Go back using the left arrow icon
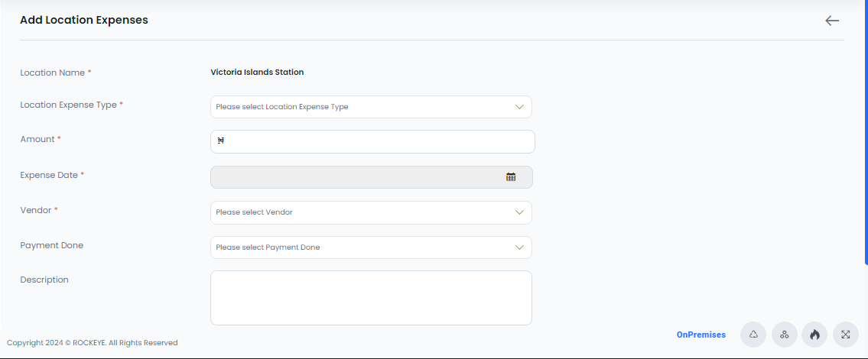Screen dimensions: 868x359 tap(832, 21)
